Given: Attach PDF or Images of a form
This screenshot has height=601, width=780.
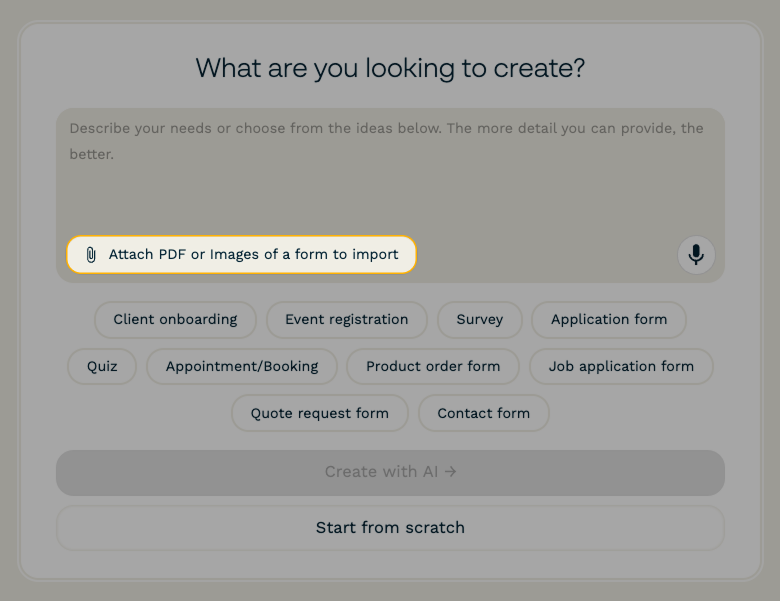Looking at the screenshot, I should coord(241,255).
